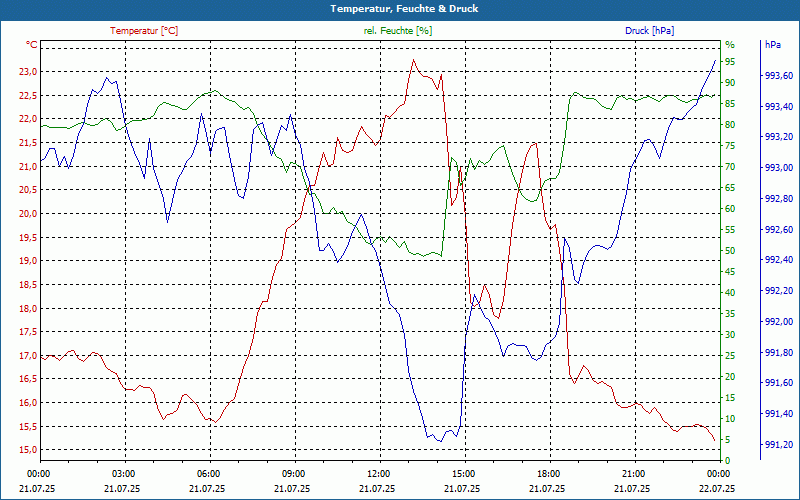Click '992,80' on the pressure axis
The image size is (800, 500).
tap(779, 198)
